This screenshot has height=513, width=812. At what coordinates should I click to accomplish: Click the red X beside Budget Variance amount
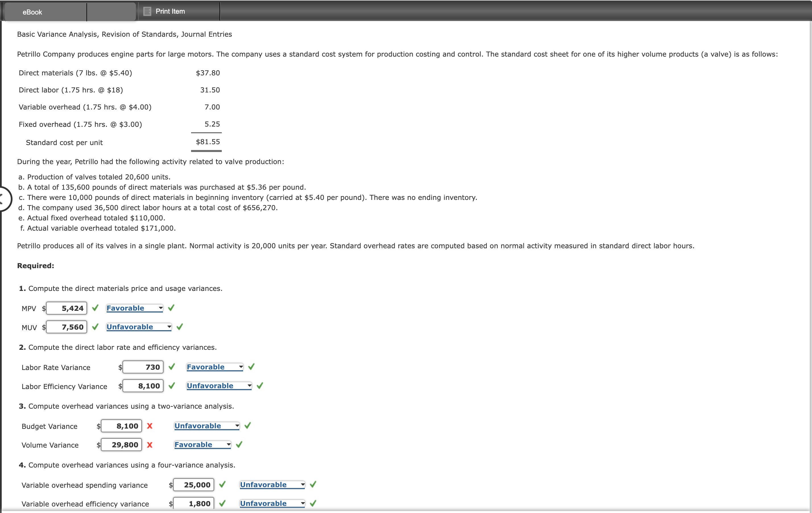(150, 426)
